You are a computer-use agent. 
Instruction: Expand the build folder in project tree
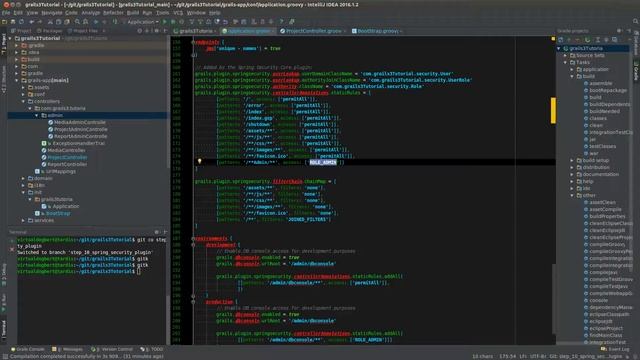(x=17, y=59)
